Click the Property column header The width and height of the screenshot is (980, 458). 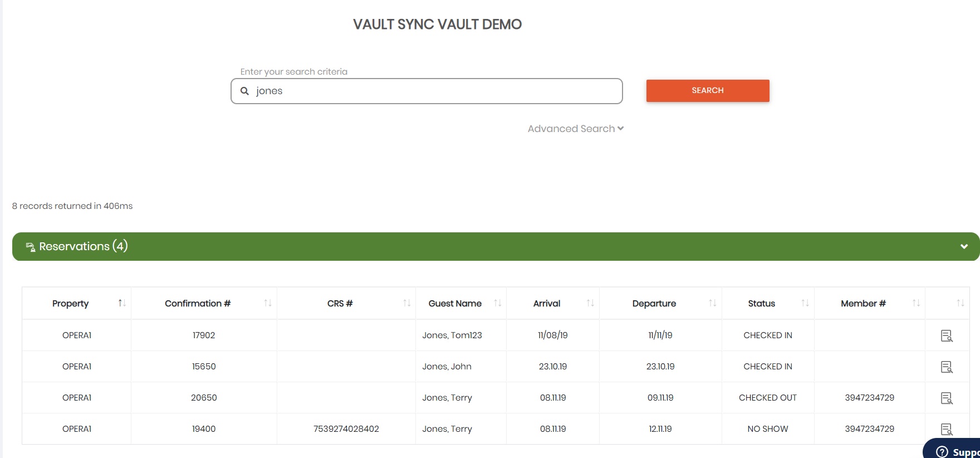coord(71,304)
